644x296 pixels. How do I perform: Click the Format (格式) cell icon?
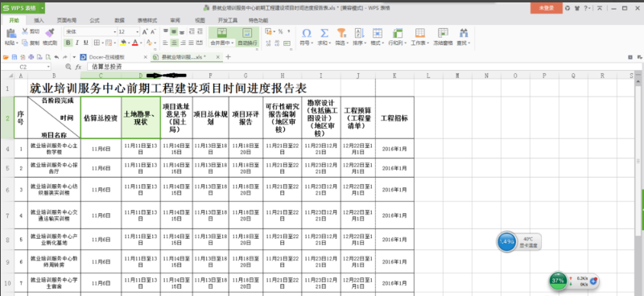pos(378,33)
